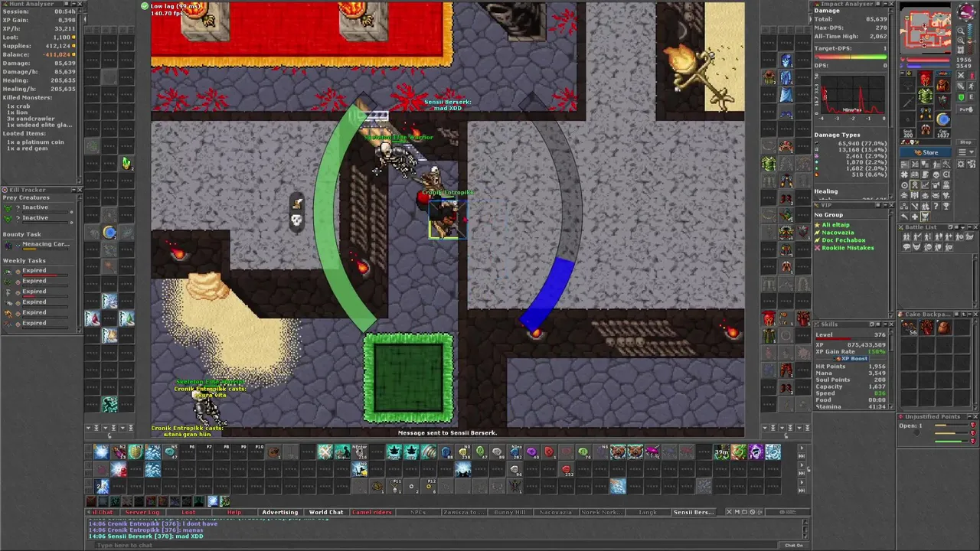Open the NPCs chat tab
Image resolution: width=980 pixels, height=551 pixels.
click(418, 512)
